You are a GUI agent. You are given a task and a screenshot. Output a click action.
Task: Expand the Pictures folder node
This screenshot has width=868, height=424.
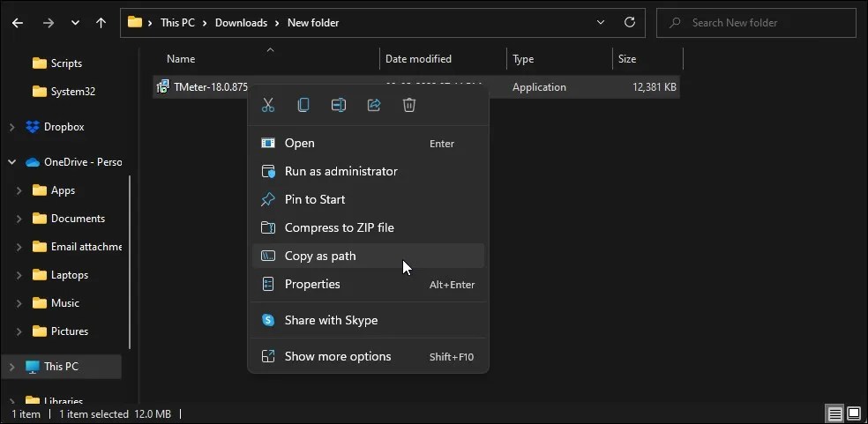(x=19, y=332)
